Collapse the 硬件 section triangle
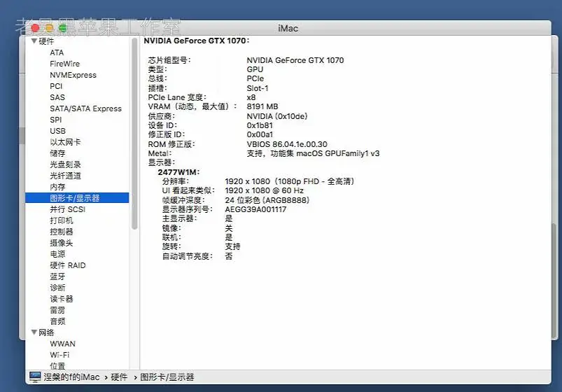This screenshot has height=392, width=562. click(34, 41)
